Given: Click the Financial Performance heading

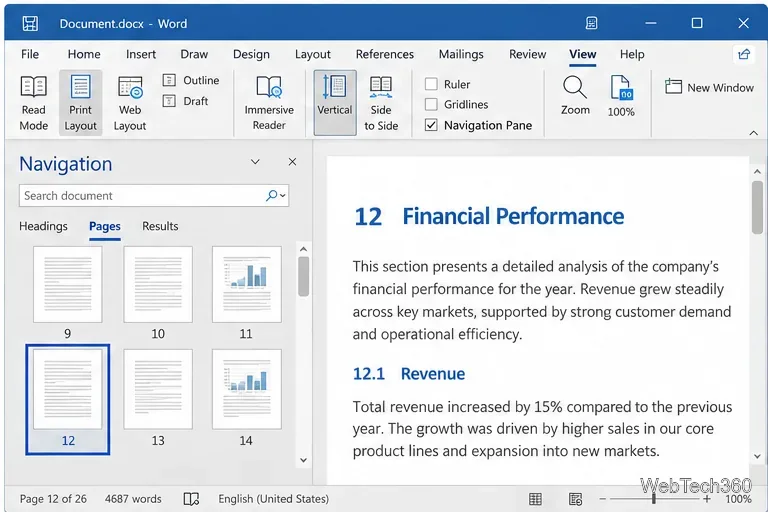Looking at the screenshot, I should pyautogui.click(x=513, y=216).
